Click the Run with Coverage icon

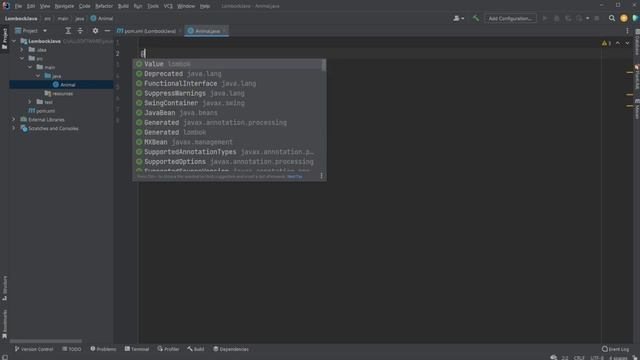point(568,18)
